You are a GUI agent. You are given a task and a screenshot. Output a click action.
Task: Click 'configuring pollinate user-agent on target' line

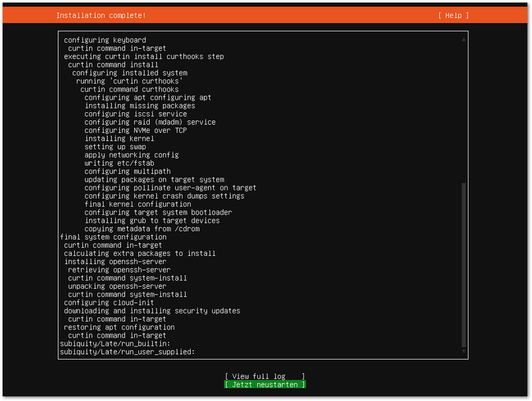click(x=170, y=188)
